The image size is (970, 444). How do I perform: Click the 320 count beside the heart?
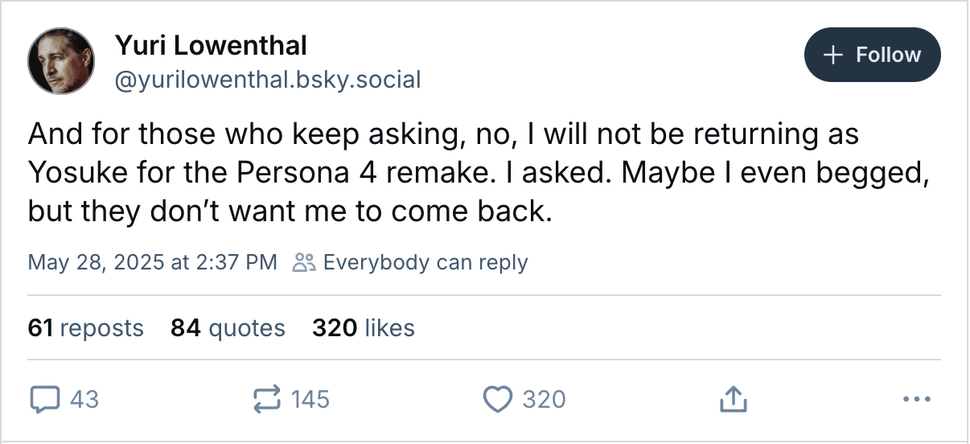(x=544, y=400)
